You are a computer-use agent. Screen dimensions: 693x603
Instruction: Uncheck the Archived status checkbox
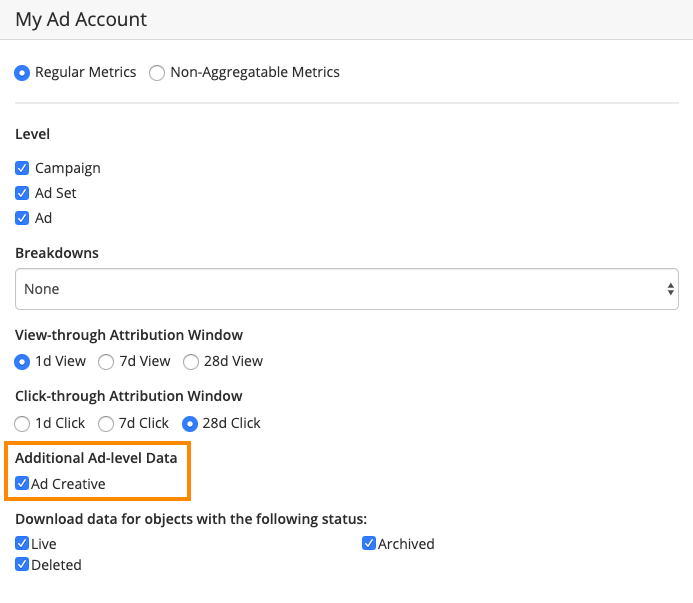tap(369, 543)
